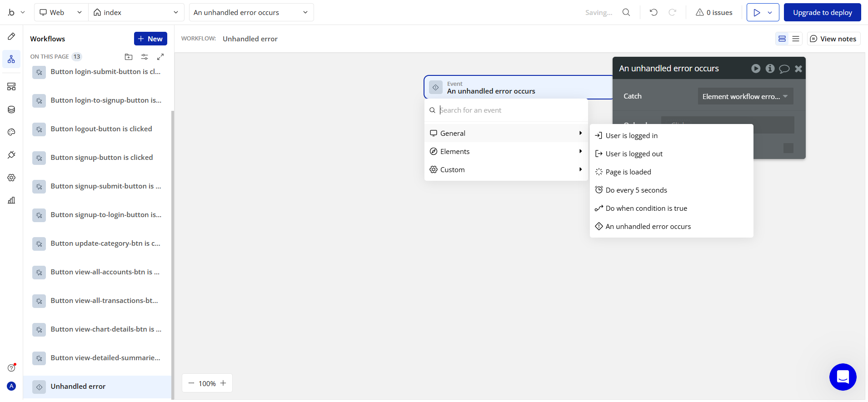Viewport: 868px width, 402px height.
Task: Click the search magnifier in top bar
Action: [x=626, y=12]
